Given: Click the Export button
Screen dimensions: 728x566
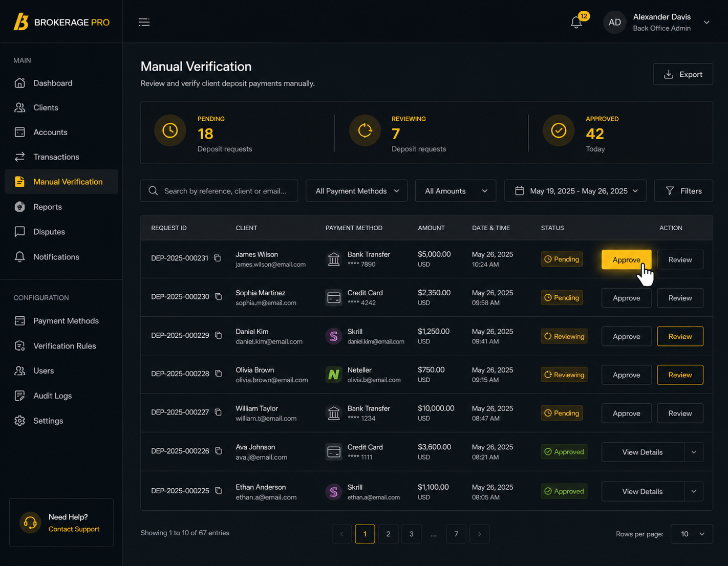Looking at the screenshot, I should pyautogui.click(x=683, y=74).
